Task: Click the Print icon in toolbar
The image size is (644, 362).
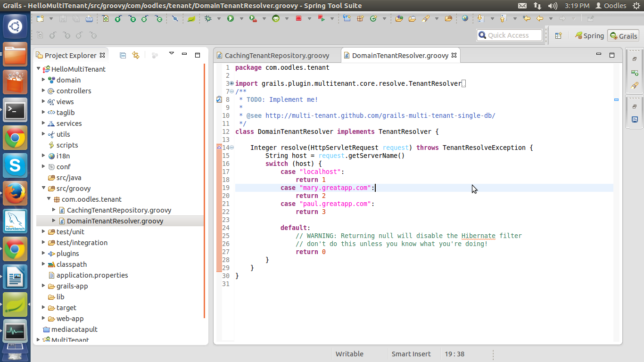Action: [x=89, y=19]
